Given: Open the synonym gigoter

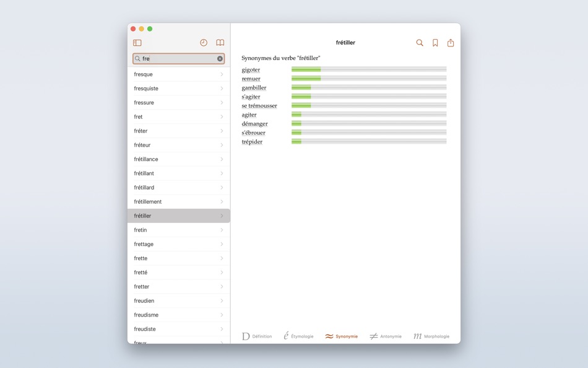Looking at the screenshot, I should pos(251,69).
